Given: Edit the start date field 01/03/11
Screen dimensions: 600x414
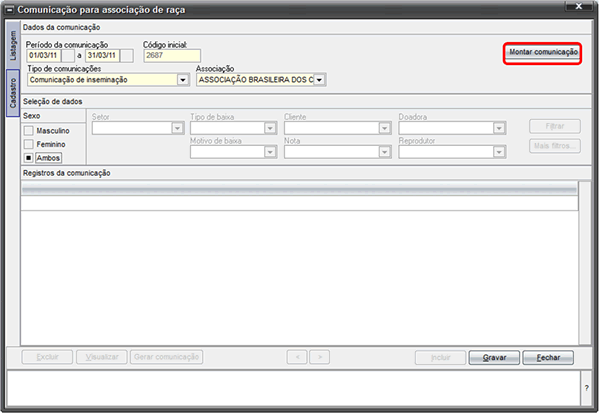Looking at the screenshot, I should click(44, 55).
